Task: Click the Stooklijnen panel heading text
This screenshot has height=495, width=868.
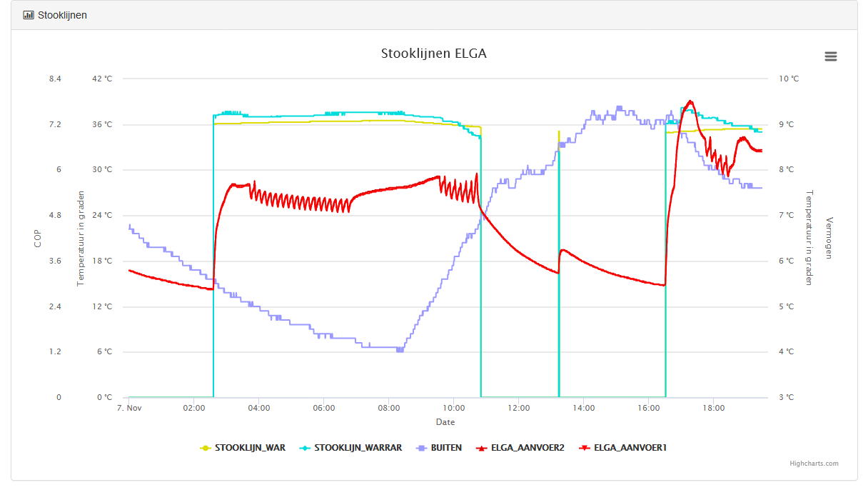Action: [x=62, y=15]
